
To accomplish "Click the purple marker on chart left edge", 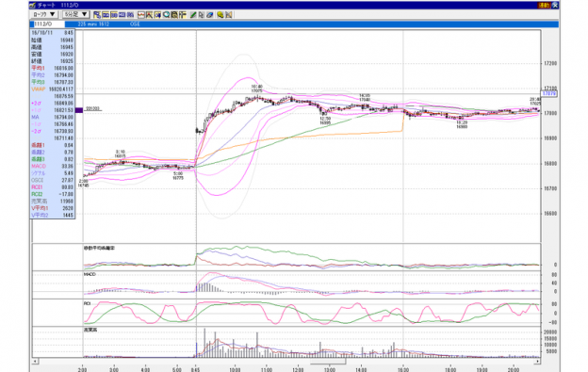I will click(x=79, y=110).
